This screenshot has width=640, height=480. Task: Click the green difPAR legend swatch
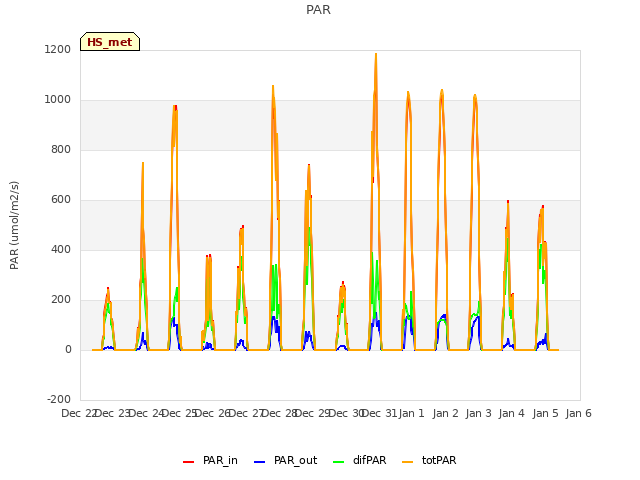pyautogui.click(x=338, y=462)
